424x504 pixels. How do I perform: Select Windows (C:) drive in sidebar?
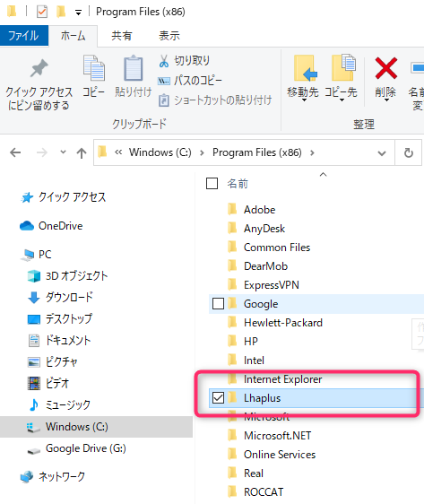click(x=97, y=427)
